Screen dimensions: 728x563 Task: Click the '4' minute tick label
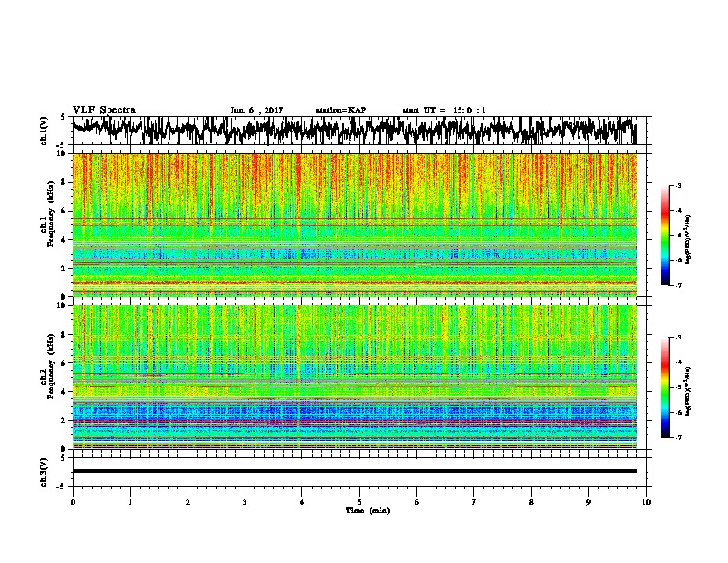coord(302,502)
